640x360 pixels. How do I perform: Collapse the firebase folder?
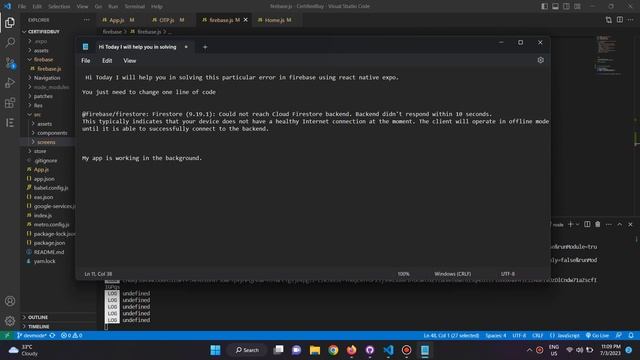pyautogui.click(x=30, y=60)
